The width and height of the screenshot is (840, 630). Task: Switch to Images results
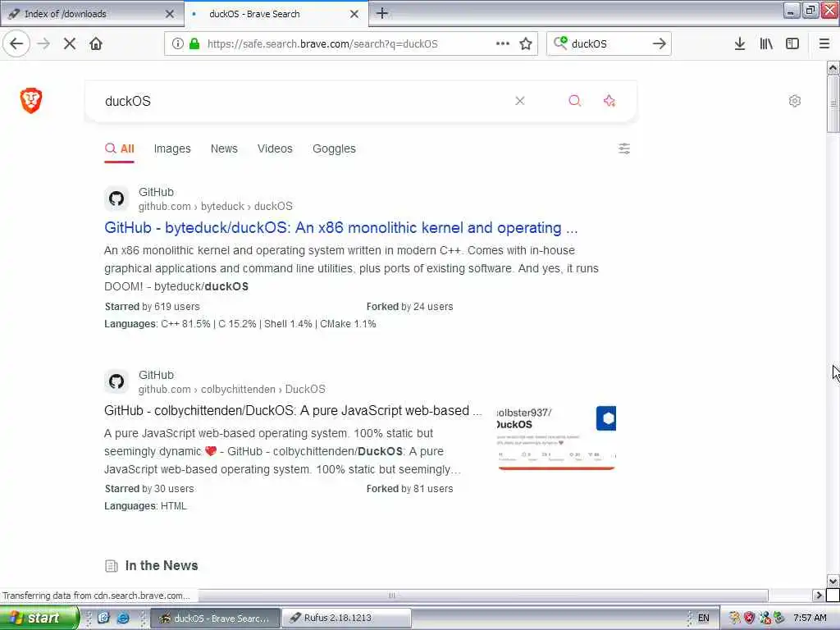172,148
